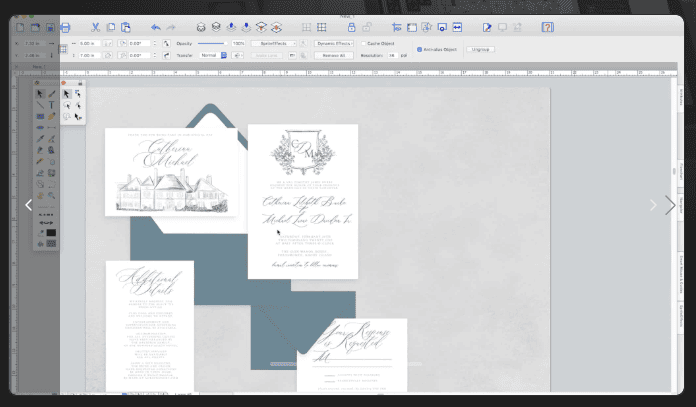Click the arrowhead style selector in the toolbox
This screenshot has width=696, height=407.
[x=46, y=222]
